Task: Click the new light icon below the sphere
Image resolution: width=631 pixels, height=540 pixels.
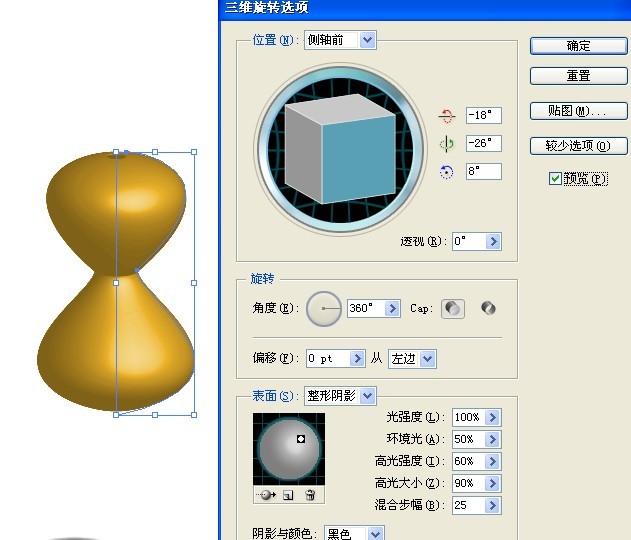Action: coord(288,495)
